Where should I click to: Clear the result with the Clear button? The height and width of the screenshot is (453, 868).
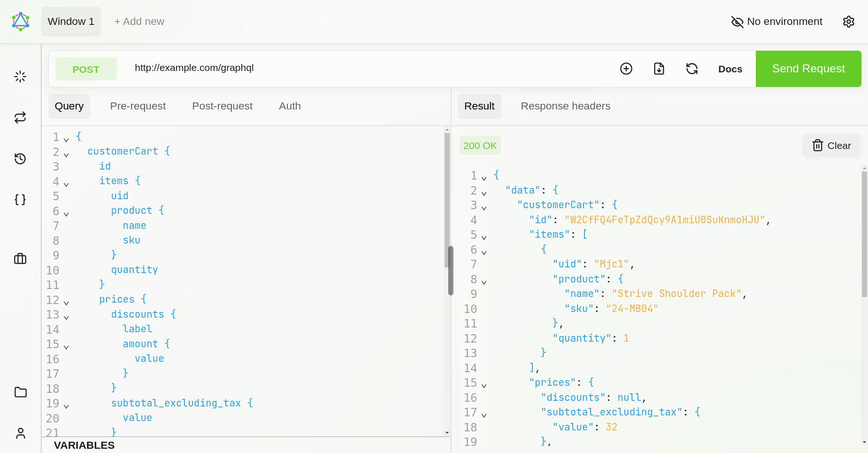click(x=831, y=146)
